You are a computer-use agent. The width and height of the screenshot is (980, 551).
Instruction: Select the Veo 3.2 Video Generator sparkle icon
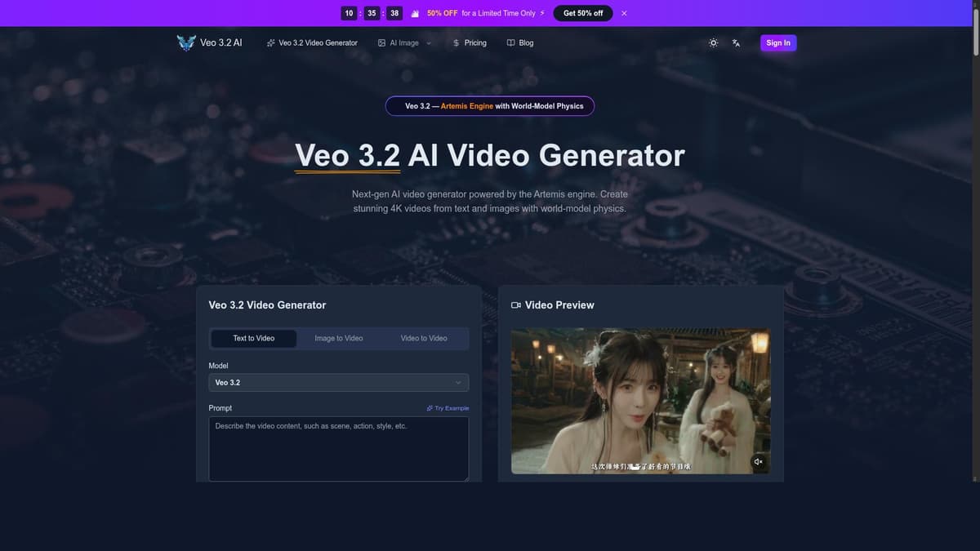pos(269,42)
